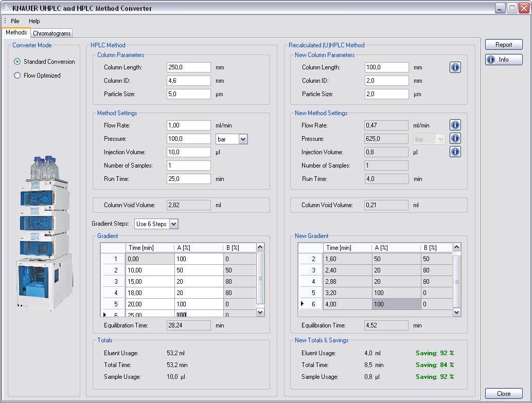Click info icon beside recalculated Injection Volume

455,152
